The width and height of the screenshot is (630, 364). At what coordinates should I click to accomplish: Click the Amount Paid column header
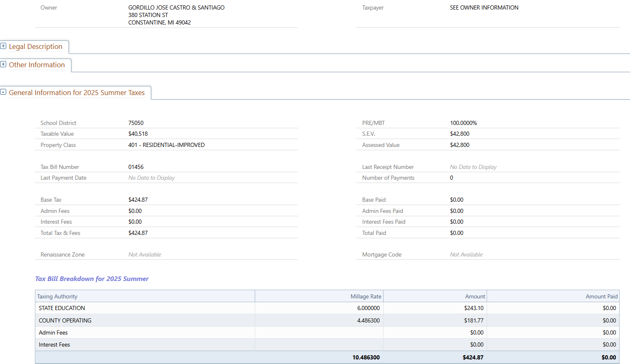(x=601, y=296)
